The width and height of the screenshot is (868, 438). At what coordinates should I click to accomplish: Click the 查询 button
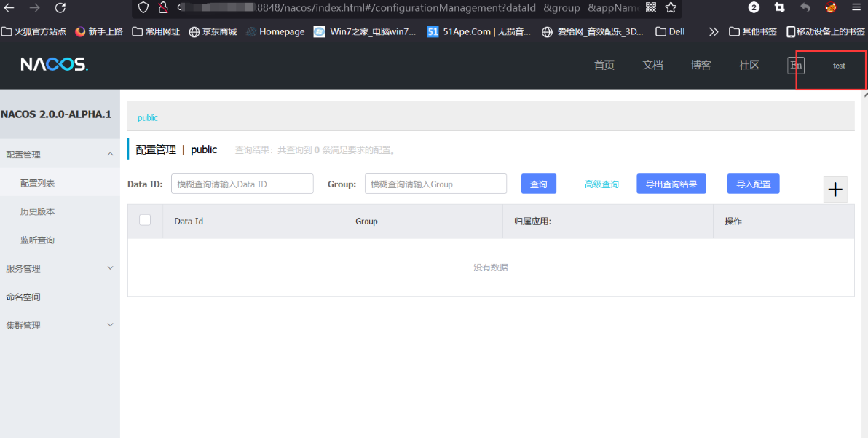click(x=539, y=184)
